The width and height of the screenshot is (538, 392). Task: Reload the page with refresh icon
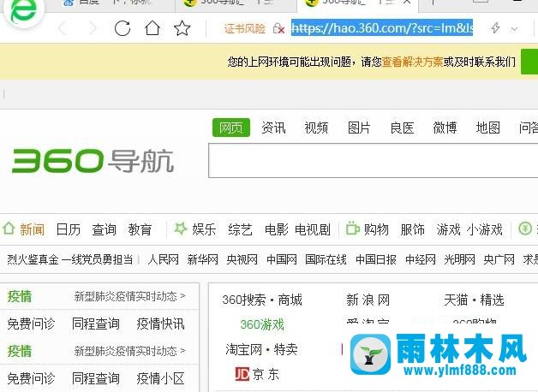click(123, 28)
